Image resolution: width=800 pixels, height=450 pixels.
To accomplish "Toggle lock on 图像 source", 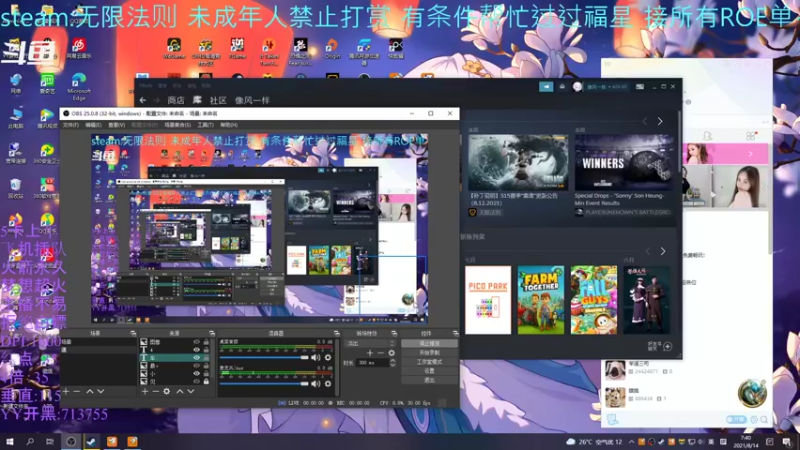I will click(x=206, y=342).
